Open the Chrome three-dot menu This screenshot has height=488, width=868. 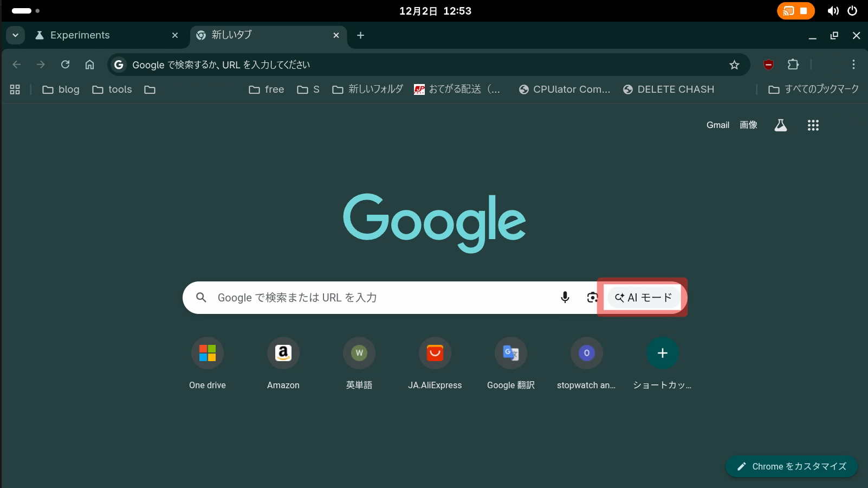tap(853, 65)
